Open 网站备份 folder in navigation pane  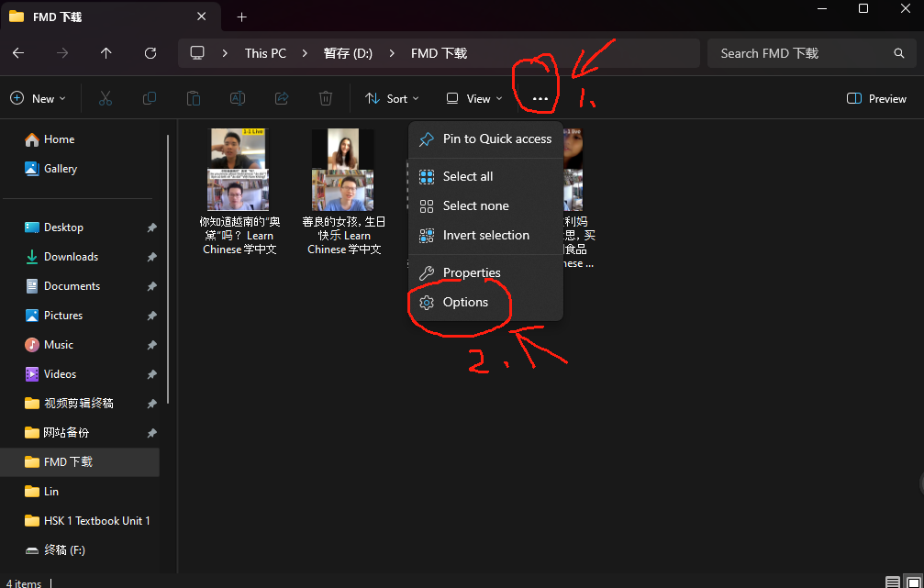coord(66,433)
